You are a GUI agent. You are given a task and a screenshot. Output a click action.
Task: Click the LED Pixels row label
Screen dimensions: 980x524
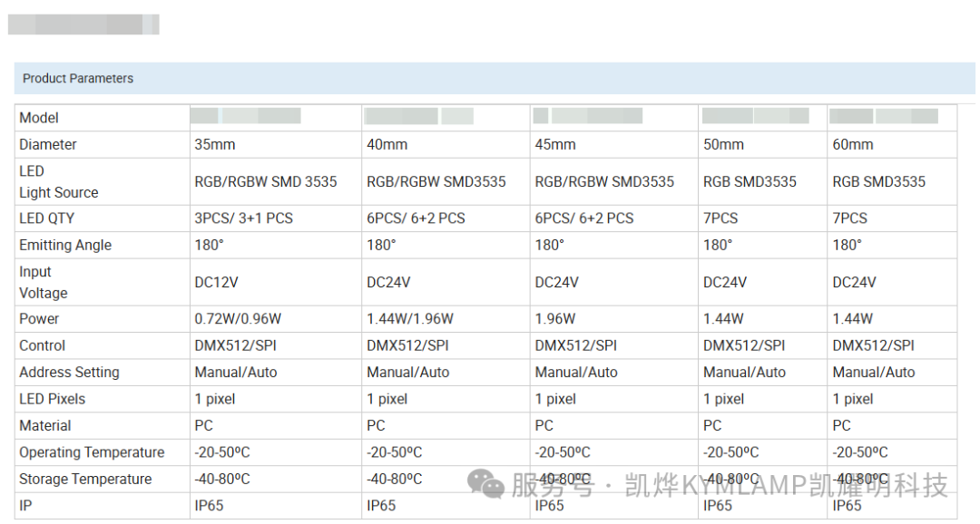click(52, 399)
